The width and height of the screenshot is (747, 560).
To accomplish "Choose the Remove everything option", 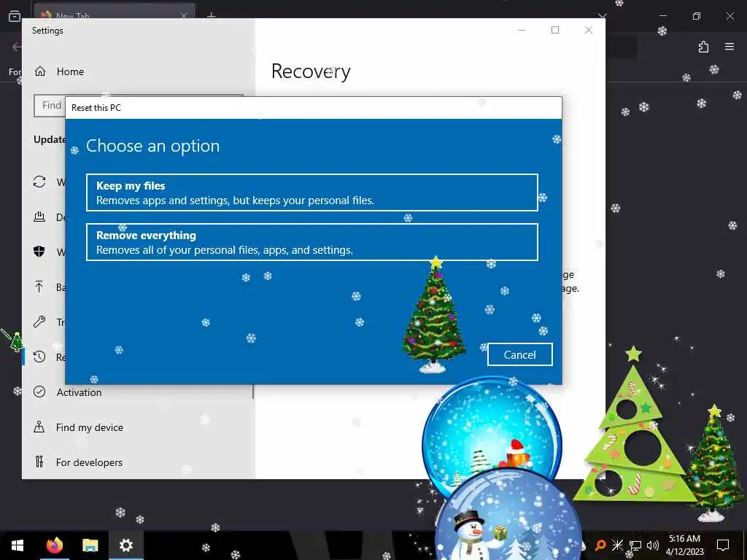I will coord(312,242).
